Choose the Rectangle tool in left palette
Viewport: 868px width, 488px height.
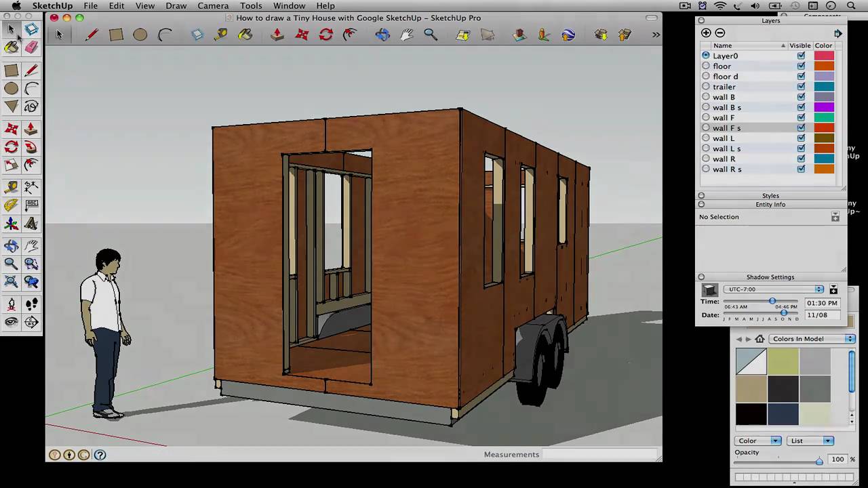click(12, 70)
